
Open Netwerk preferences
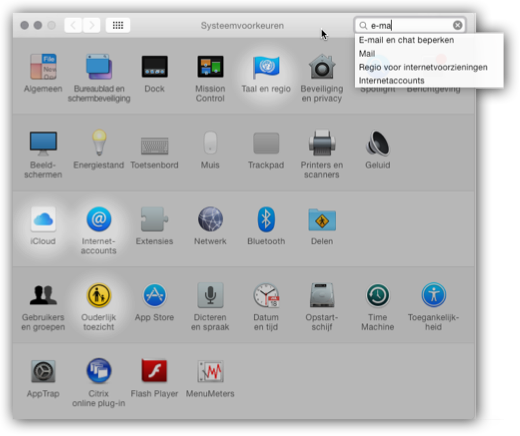tap(210, 219)
